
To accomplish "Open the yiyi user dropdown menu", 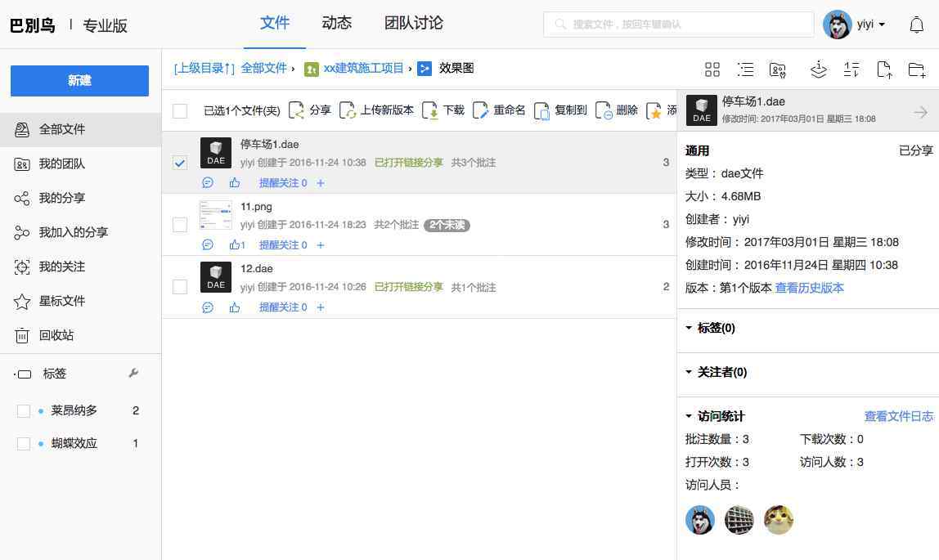I will click(869, 25).
